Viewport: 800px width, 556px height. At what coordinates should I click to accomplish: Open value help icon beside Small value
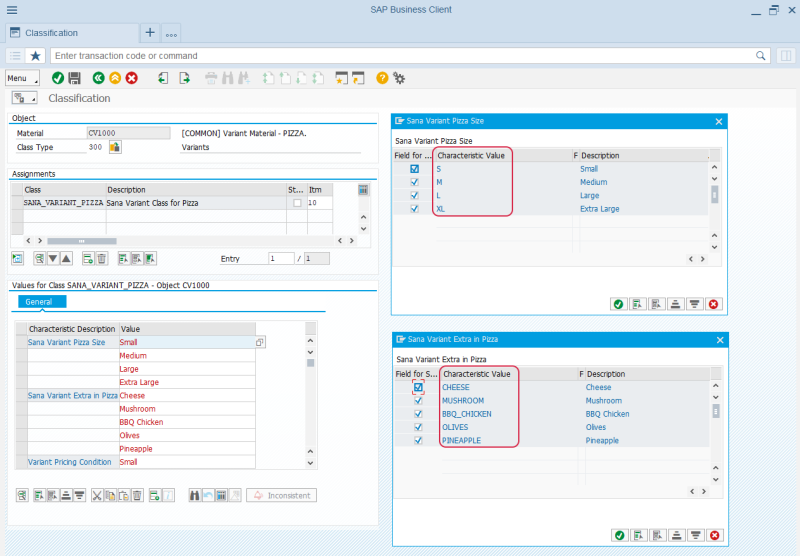click(x=260, y=342)
